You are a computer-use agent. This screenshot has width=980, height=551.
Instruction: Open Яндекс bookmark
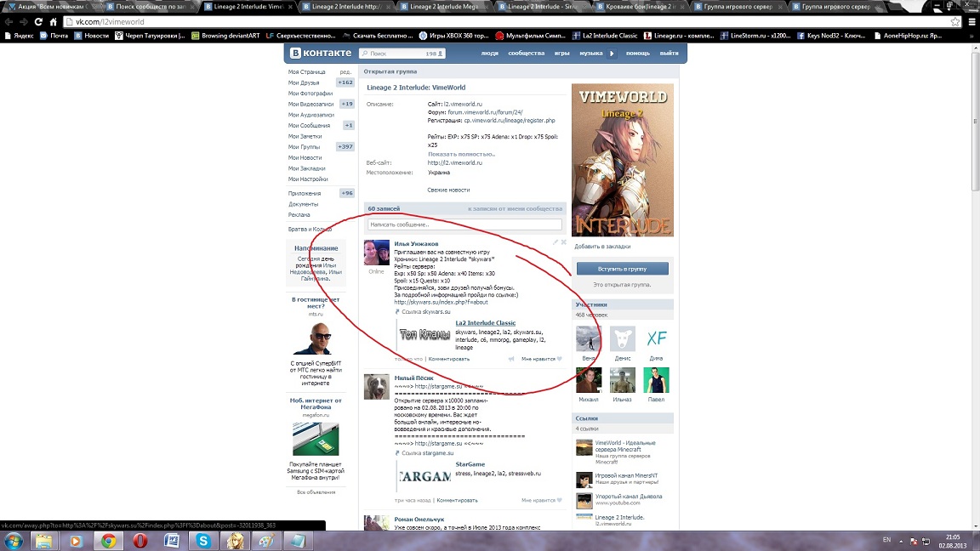(19, 36)
